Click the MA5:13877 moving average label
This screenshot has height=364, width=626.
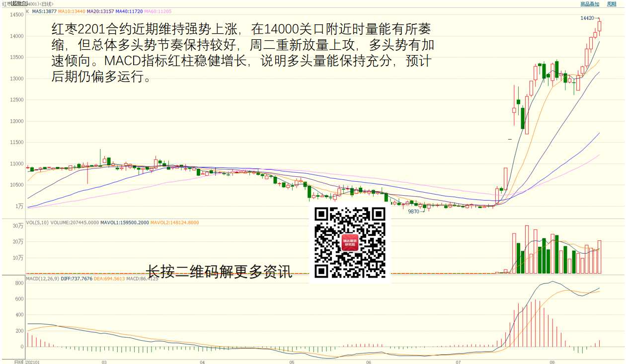[x=44, y=11]
